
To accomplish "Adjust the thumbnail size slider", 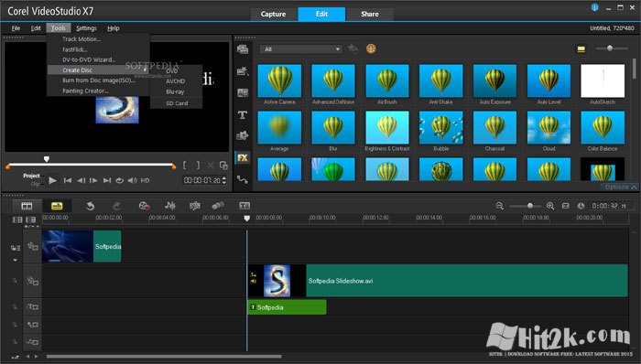I will coord(610,48).
